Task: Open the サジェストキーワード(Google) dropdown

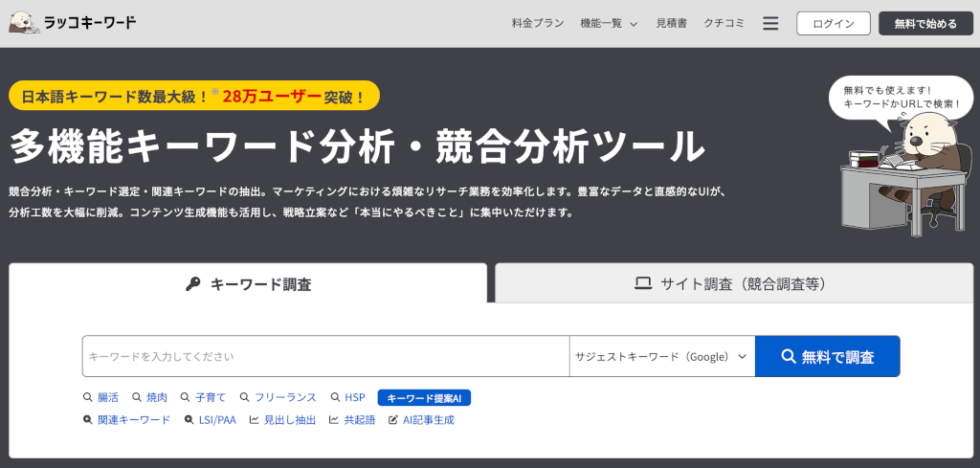Action: tap(662, 357)
